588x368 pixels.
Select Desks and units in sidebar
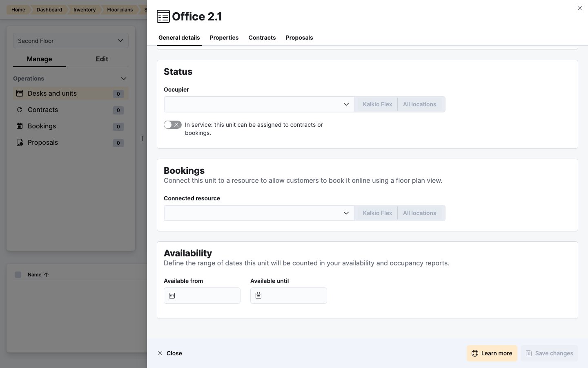coord(71,93)
